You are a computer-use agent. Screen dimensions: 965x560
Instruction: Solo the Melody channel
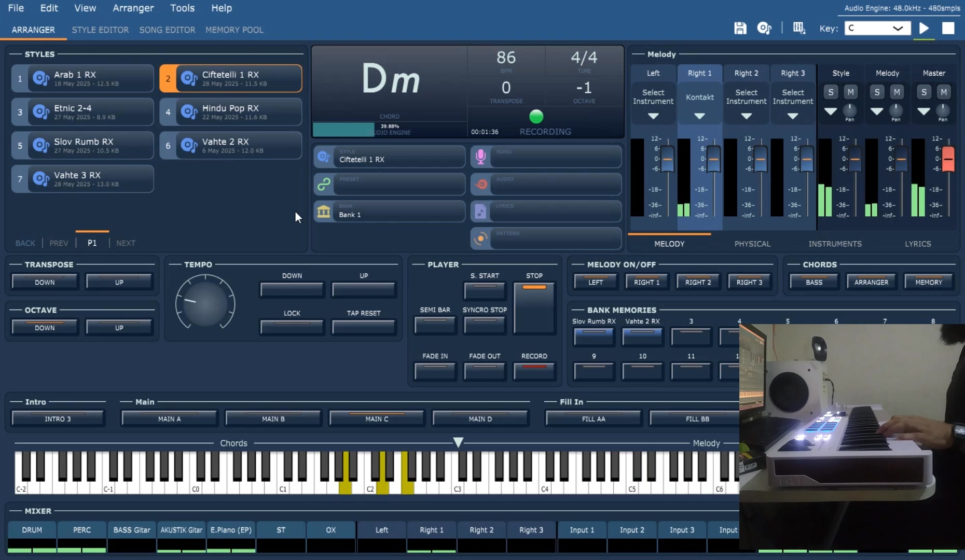pyautogui.click(x=877, y=92)
